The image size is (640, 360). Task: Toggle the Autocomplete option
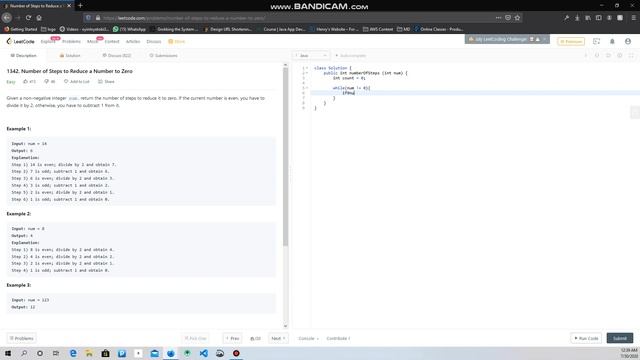(x=351, y=56)
